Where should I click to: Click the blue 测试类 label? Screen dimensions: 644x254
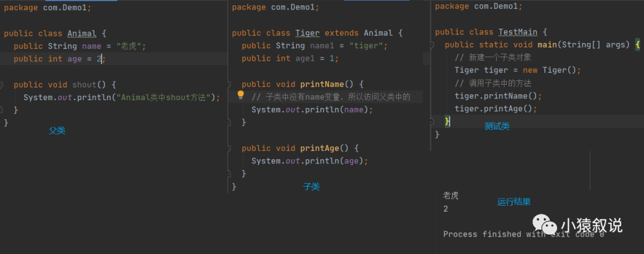pyautogui.click(x=497, y=126)
